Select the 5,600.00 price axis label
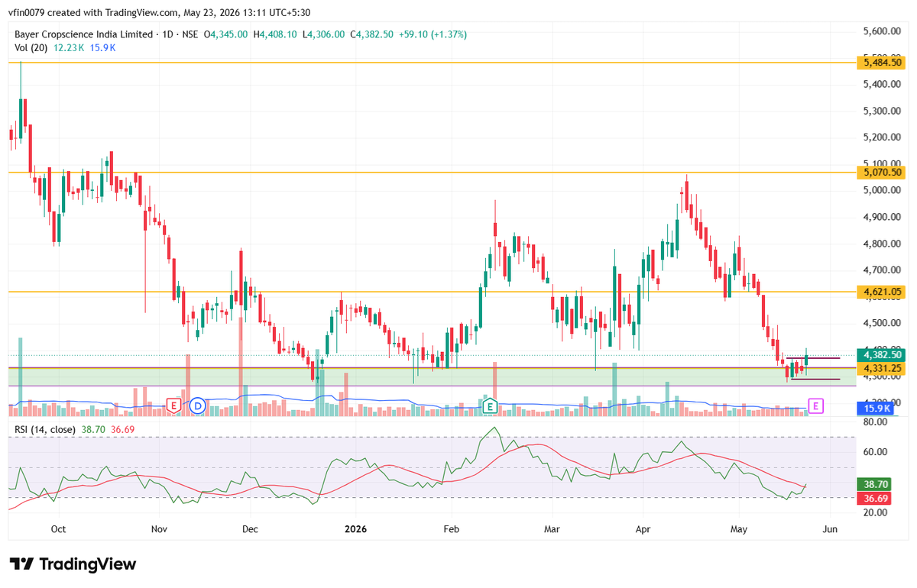Screen dimensions: 917x588 [883, 31]
